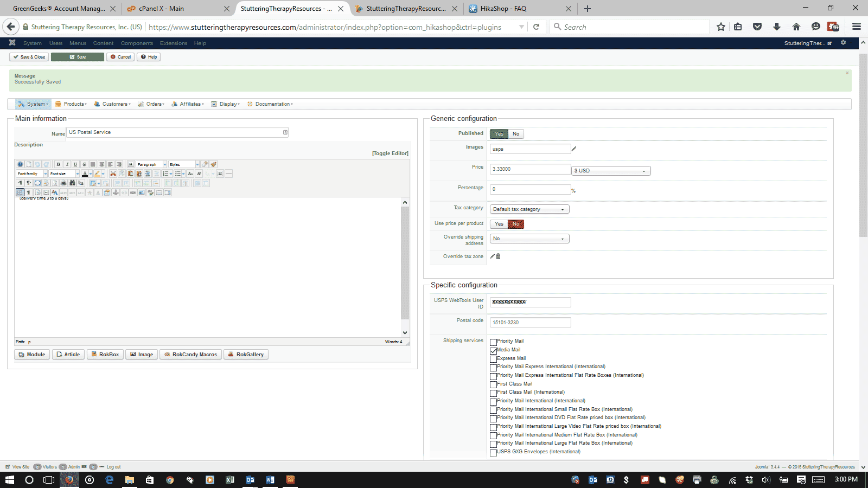
Task: Open the Default tax category dropdown
Action: tap(529, 209)
